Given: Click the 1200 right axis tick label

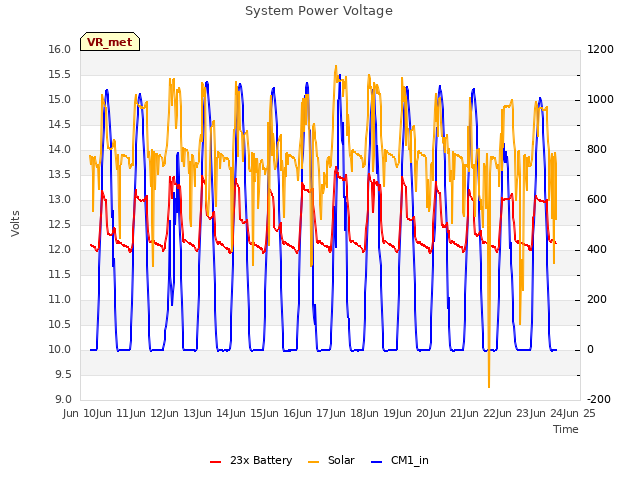Looking at the screenshot, I should click(x=600, y=49).
